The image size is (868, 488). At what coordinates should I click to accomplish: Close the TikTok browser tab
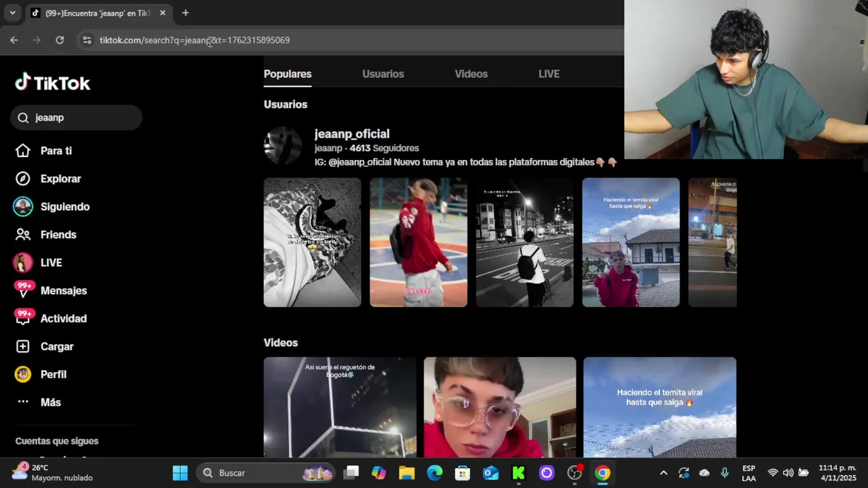click(x=162, y=13)
